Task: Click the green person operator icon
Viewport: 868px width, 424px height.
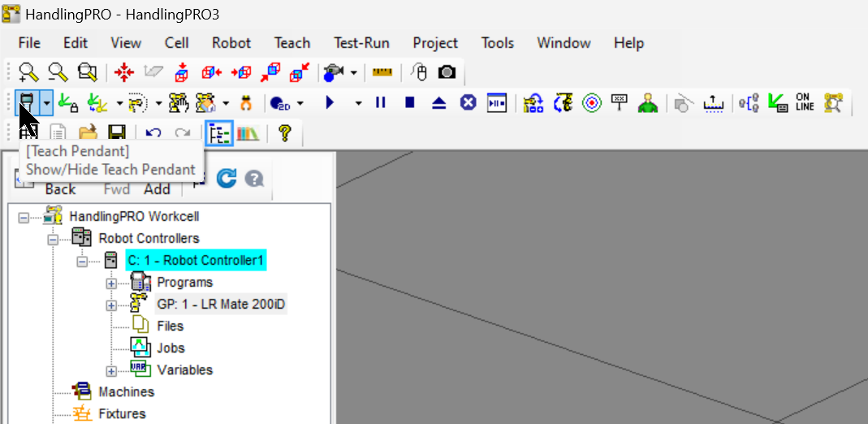Action: tap(647, 103)
